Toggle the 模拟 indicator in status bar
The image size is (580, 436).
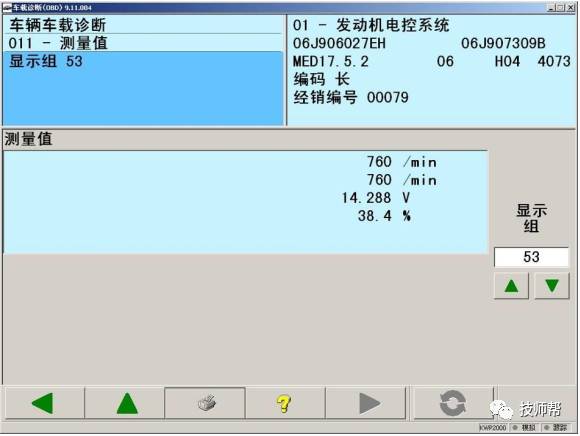[x=525, y=428]
